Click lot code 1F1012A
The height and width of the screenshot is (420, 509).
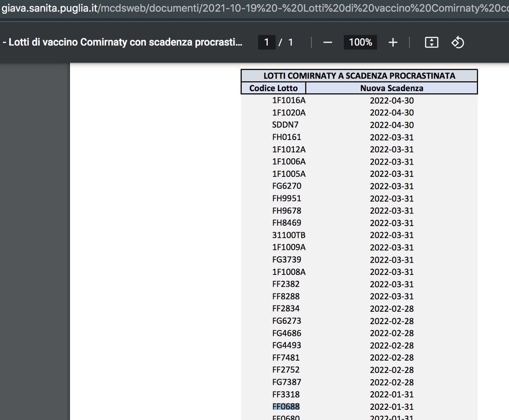click(x=289, y=150)
